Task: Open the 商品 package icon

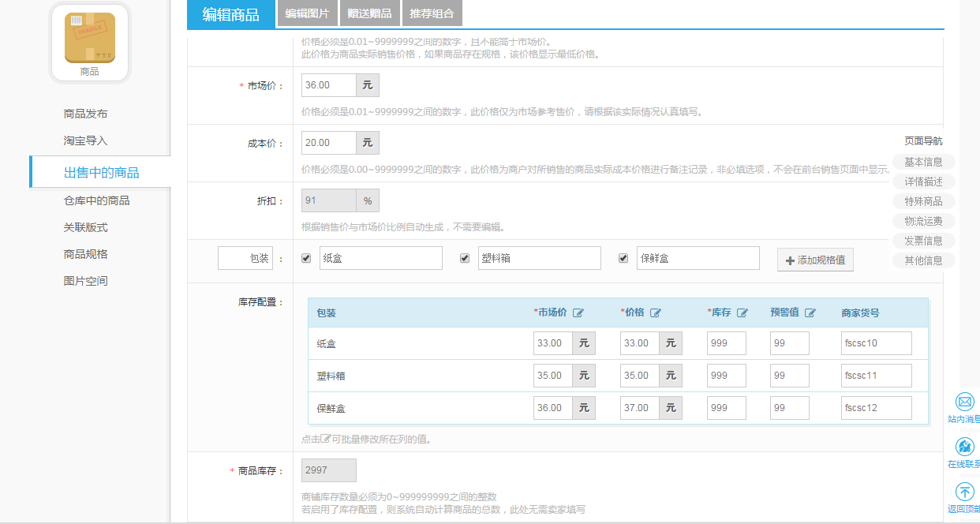Action: point(90,38)
